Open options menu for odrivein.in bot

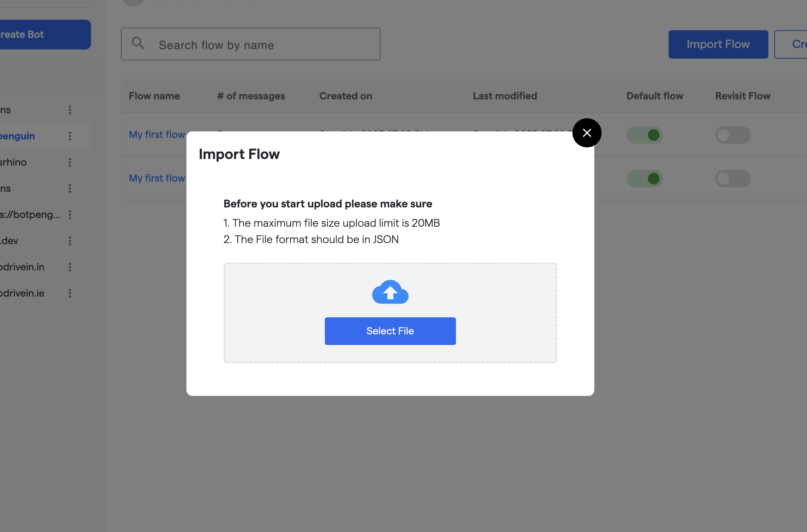70,267
